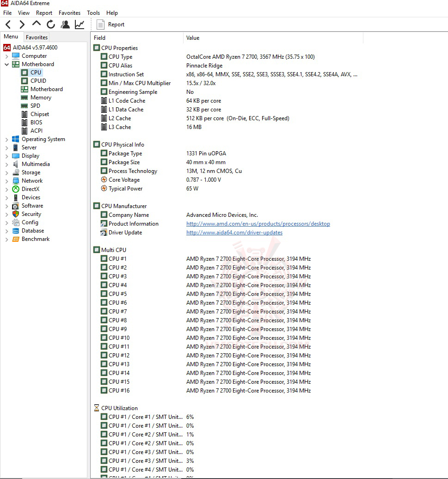The image size is (448, 479).
Task: Click the Report button in toolbar
Action: click(x=110, y=25)
